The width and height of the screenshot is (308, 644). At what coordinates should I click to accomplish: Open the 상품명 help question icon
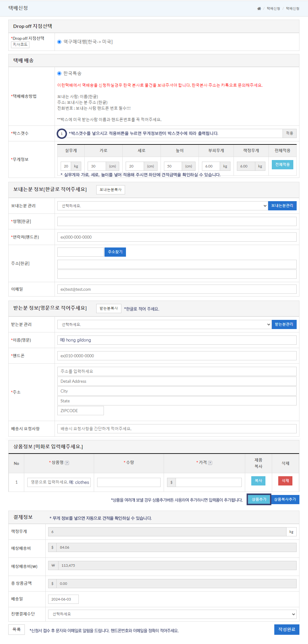pos(67,463)
